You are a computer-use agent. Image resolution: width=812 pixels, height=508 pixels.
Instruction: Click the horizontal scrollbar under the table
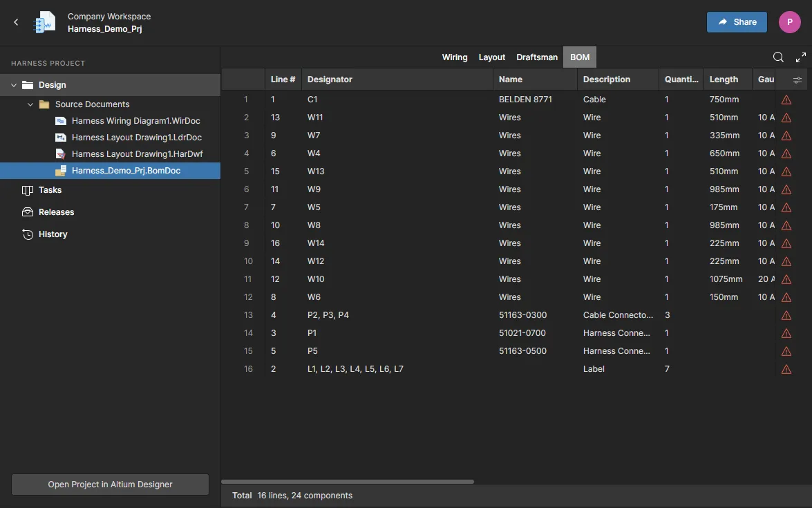click(x=348, y=482)
